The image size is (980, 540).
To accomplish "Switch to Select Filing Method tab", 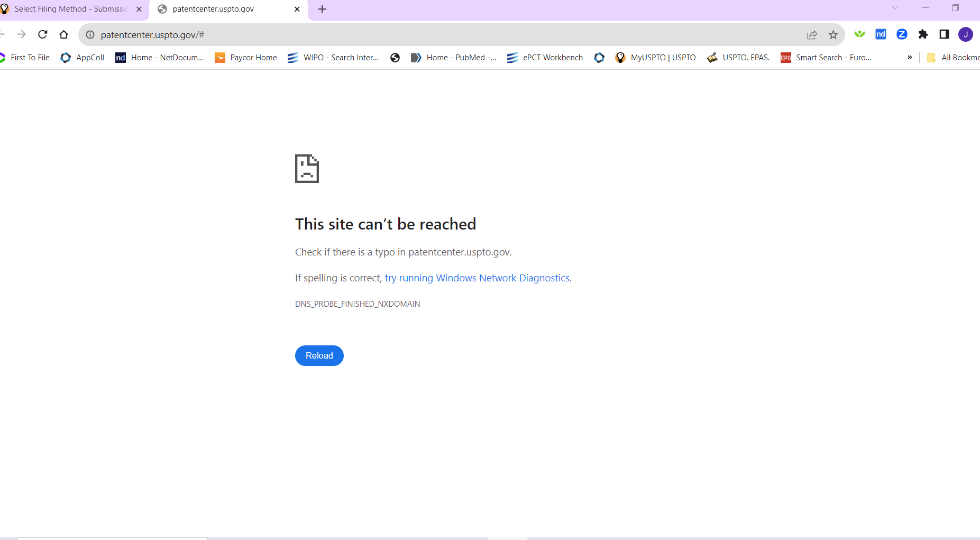I will click(x=70, y=9).
